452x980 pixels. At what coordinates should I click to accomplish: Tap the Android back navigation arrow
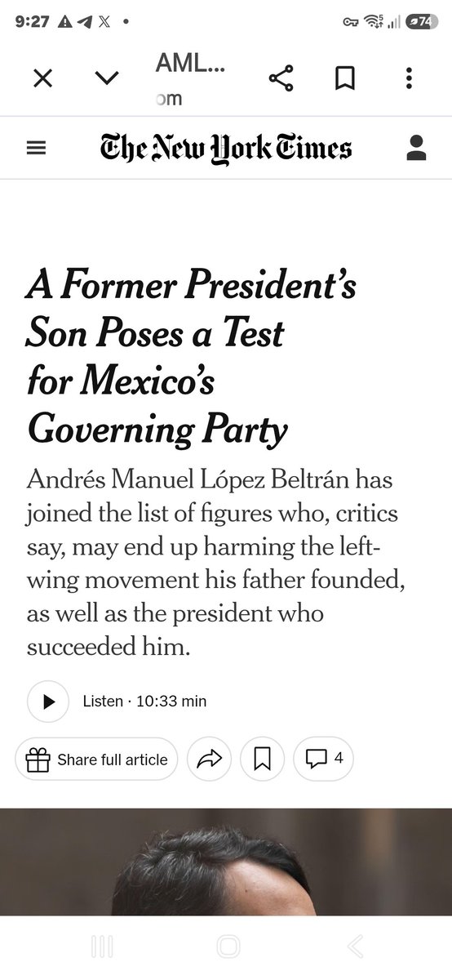coord(354,947)
